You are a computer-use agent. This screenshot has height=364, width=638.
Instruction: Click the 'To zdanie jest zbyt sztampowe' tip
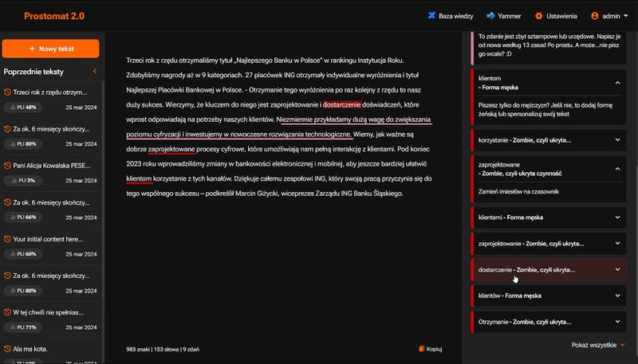tap(549, 45)
